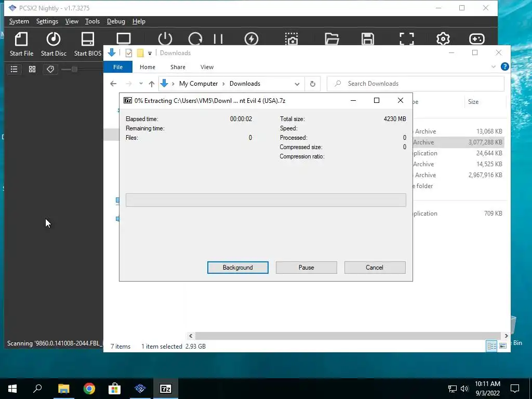Click My Computer in the address path
The image size is (532, 399).
coord(198,84)
